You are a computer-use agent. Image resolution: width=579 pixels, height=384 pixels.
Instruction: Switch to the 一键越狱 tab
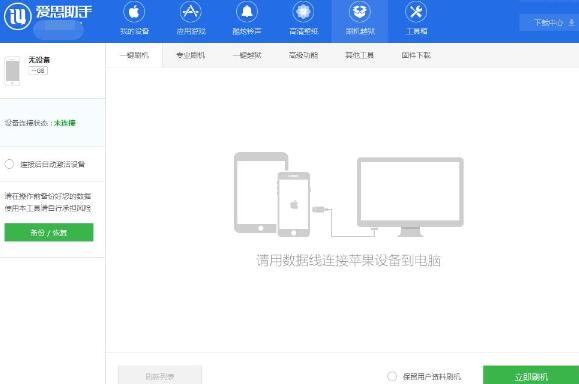tap(247, 55)
